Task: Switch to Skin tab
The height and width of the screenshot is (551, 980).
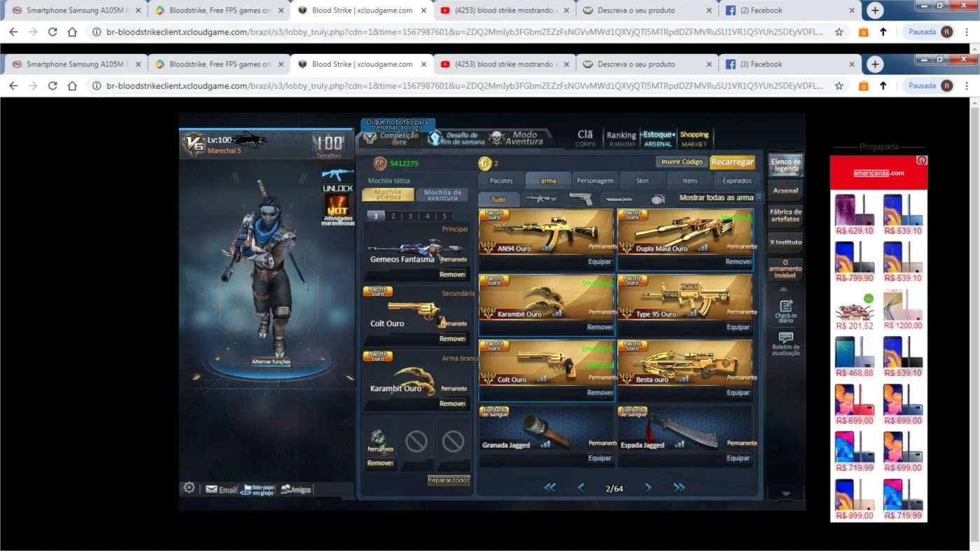Action: (x=642, y=181)
